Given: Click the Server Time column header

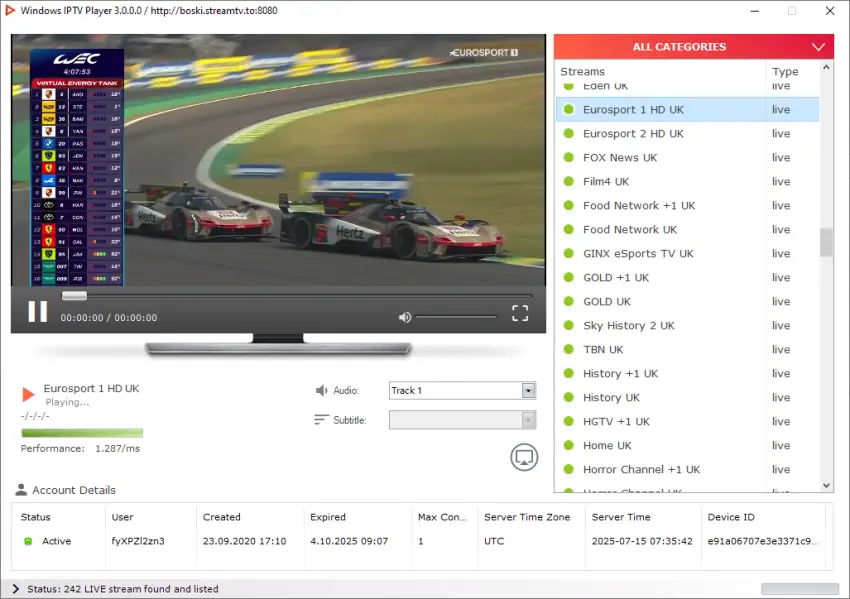Looking at the screenshot, I should point(621,517).
